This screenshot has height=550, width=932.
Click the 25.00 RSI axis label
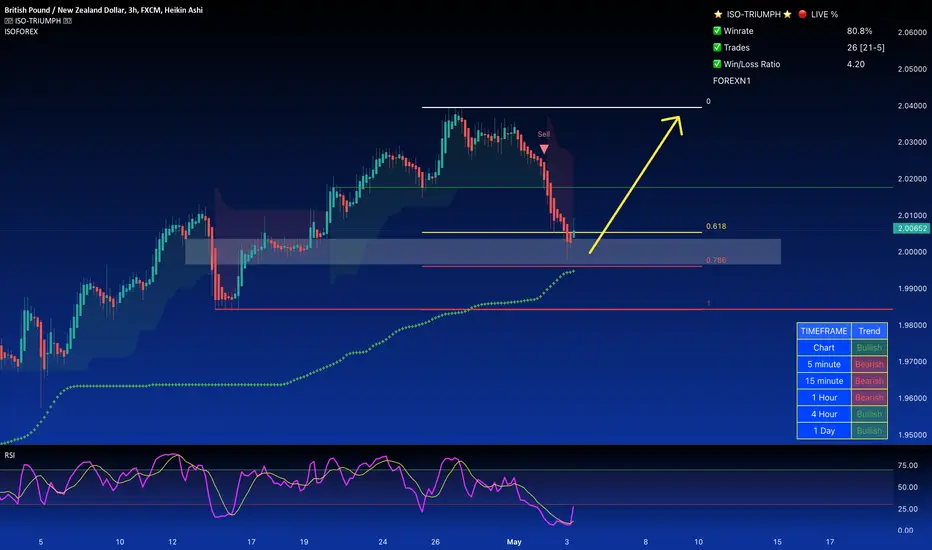[x=908, y=509]
